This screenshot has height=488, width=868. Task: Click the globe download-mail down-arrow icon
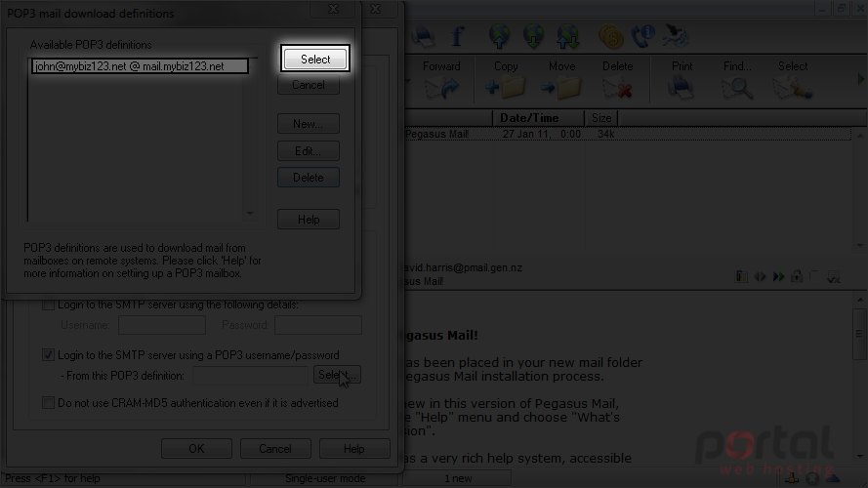pos(534,36)
